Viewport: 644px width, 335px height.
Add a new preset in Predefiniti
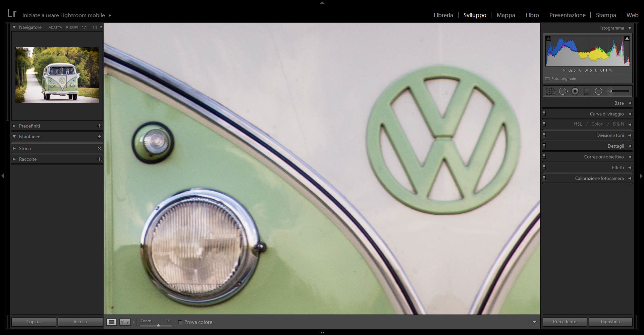point(99,126)
